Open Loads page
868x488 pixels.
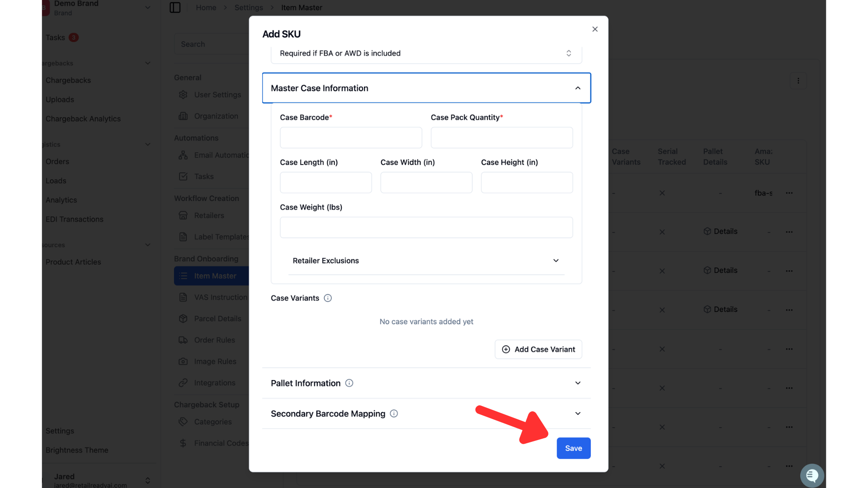56,181
